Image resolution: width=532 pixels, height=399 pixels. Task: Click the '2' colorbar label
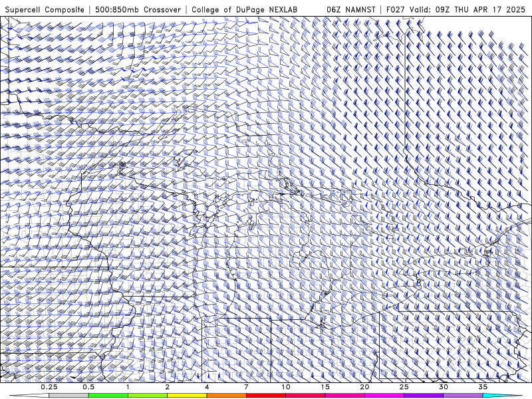[168, 387]
